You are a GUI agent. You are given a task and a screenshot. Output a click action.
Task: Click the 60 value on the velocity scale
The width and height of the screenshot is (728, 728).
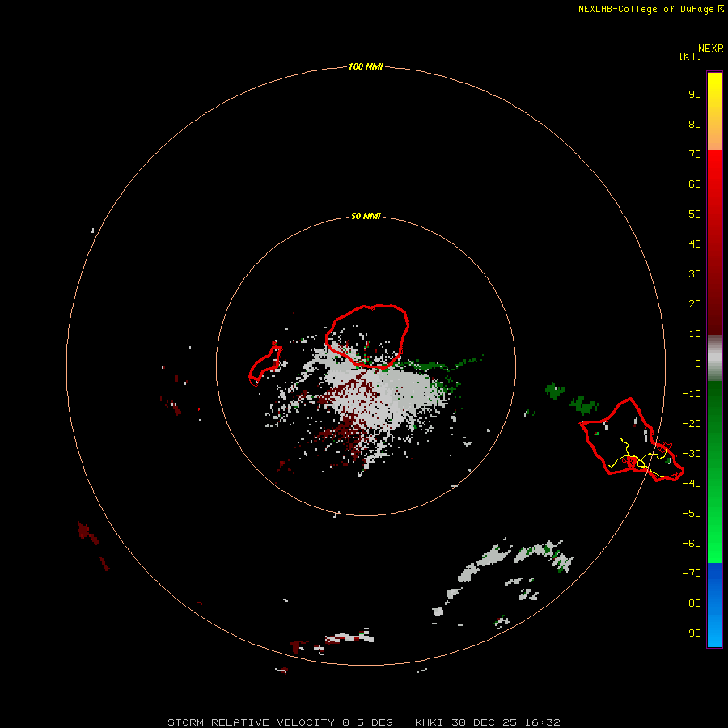point(695,184)
